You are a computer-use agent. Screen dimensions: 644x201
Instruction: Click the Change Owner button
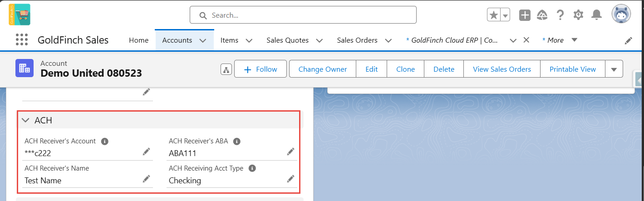(x=323, y=69)
